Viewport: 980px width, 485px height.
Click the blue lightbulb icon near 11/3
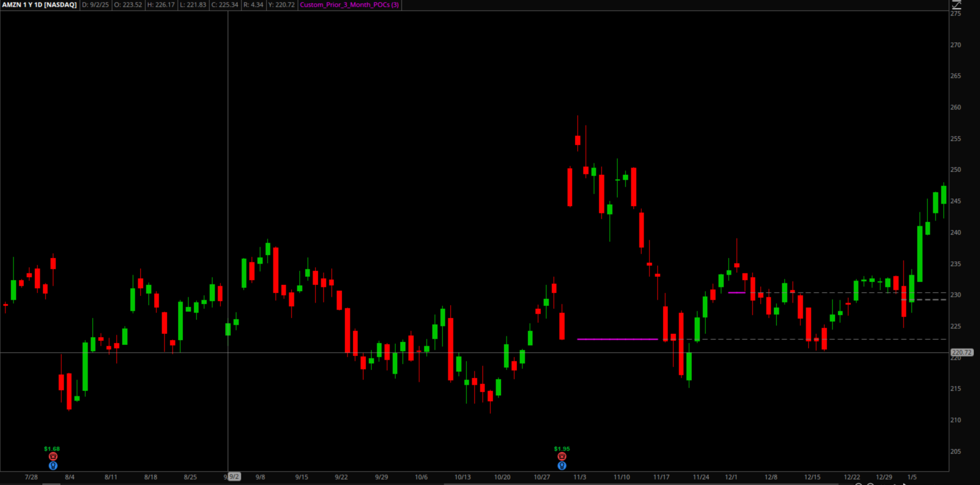562,466
